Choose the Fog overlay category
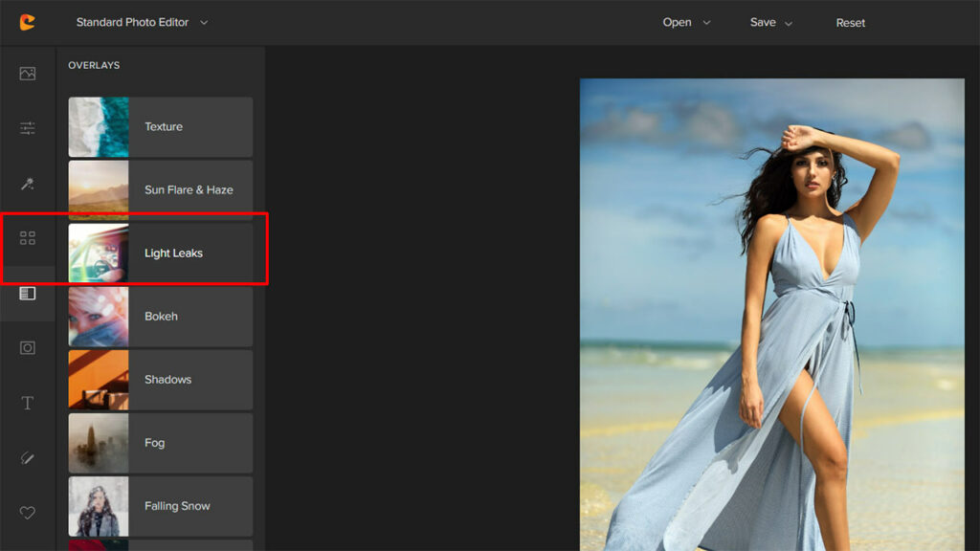This screenshot has height=551, width=980. (161, 443)
